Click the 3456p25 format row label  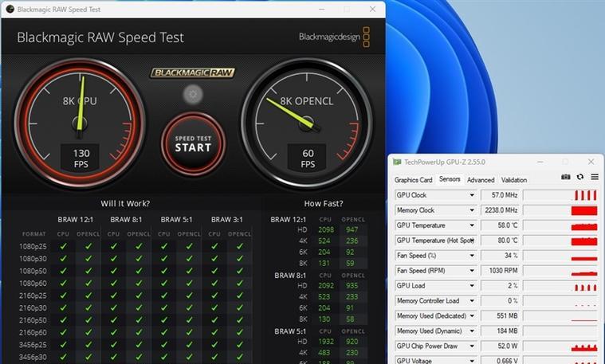click(x=33, y=345)
